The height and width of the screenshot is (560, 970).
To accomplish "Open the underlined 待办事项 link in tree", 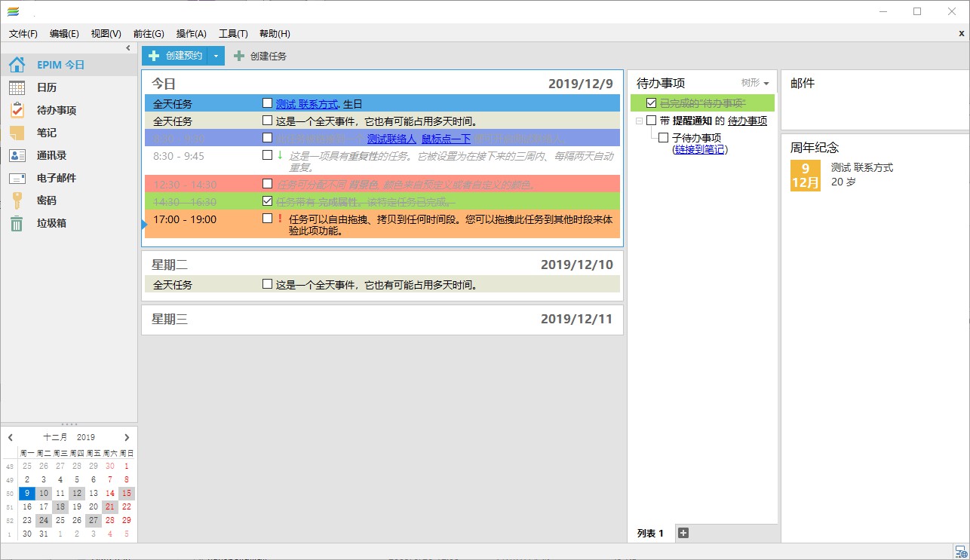I will pos(747,121).
